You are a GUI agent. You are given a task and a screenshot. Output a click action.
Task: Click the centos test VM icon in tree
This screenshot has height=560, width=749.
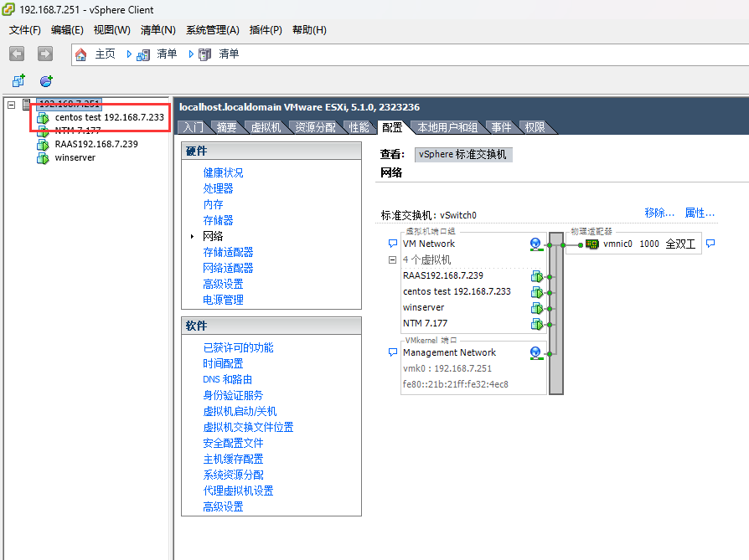pos(43,118)
